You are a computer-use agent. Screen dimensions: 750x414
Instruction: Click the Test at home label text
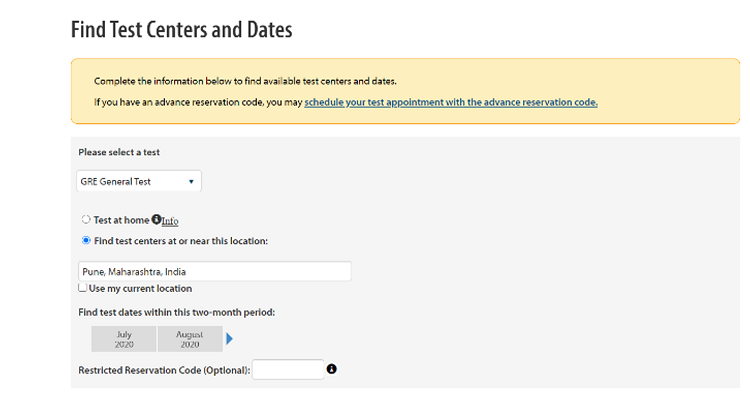[121, 220]
